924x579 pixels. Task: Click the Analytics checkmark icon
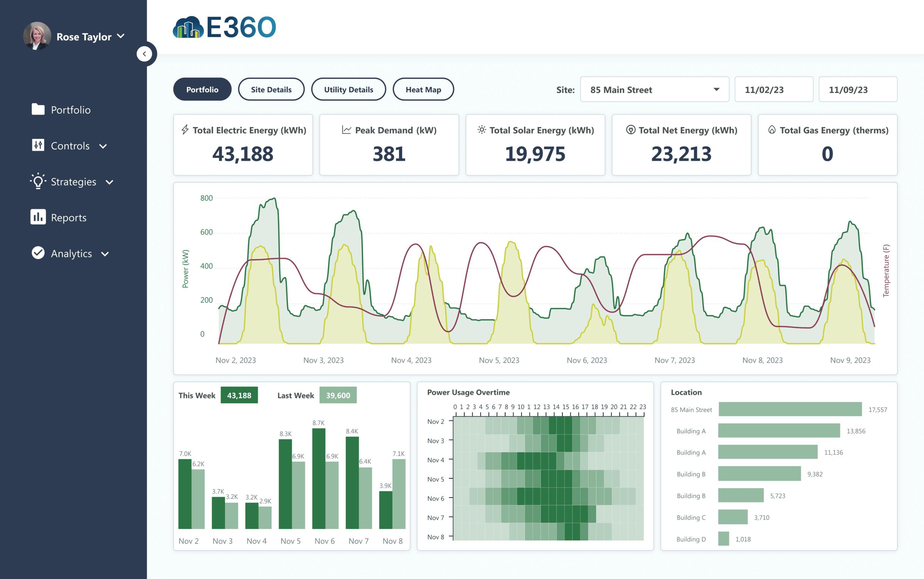(38, 253)
